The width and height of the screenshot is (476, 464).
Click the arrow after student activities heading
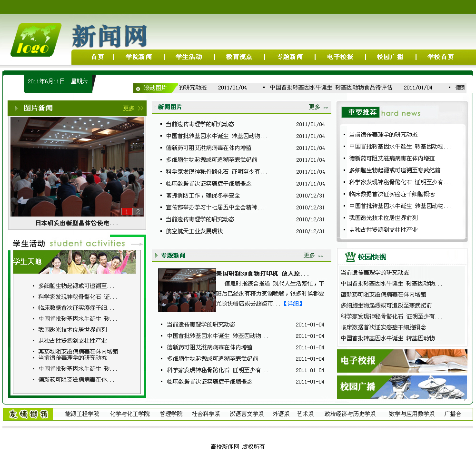(x=137, y=244)
